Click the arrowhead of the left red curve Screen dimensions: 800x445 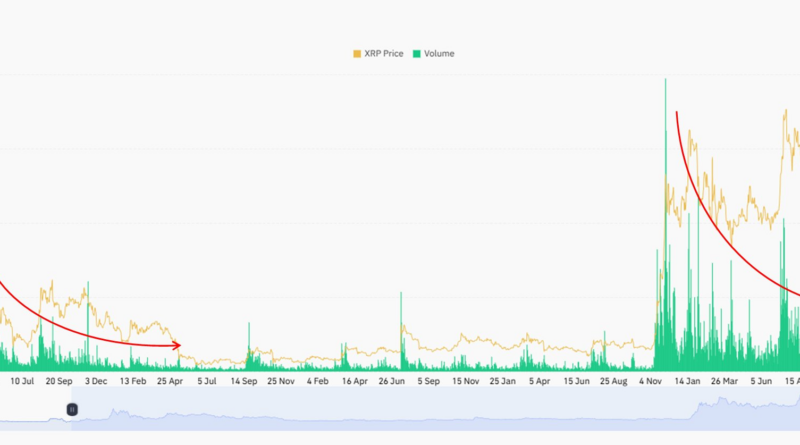(x=179, y=345)
